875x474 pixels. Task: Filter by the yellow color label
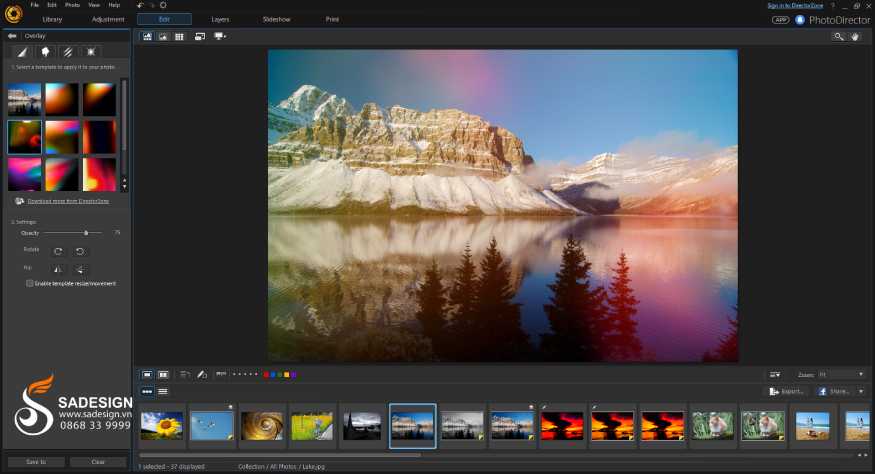[x=287, y=375]
